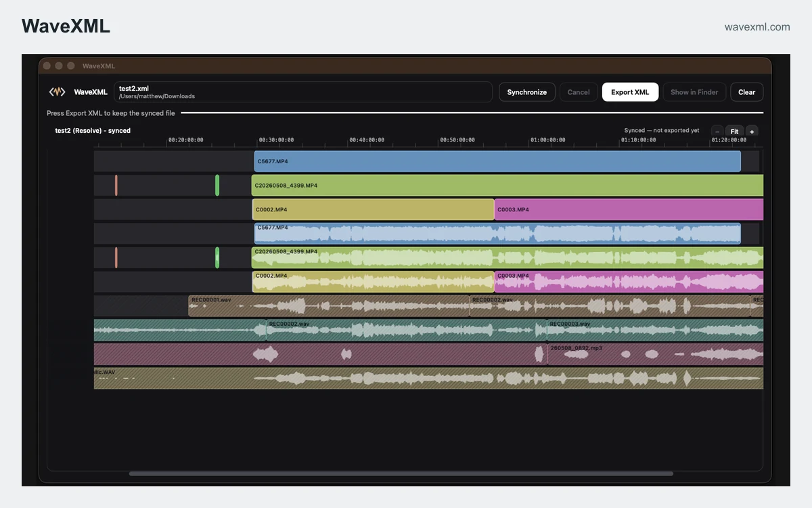Image resolution: width=812 pixels, height=508 pixels.
Task: Click the Synchronize button
Action: click(527, 92)
